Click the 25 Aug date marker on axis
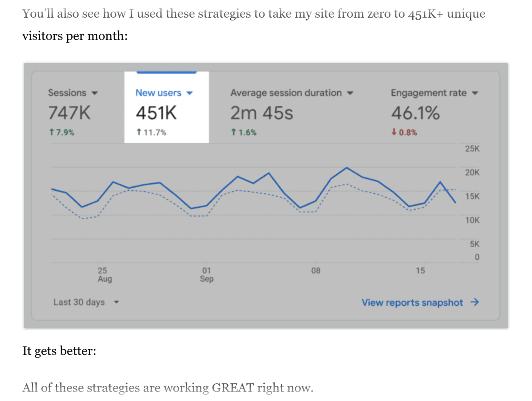This screenshot has width=532, height=401. click(104, 275)
